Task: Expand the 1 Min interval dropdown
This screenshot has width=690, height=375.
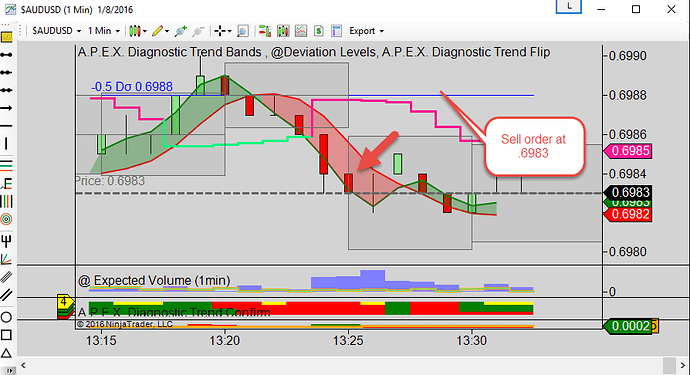Action: coord(104,31)
